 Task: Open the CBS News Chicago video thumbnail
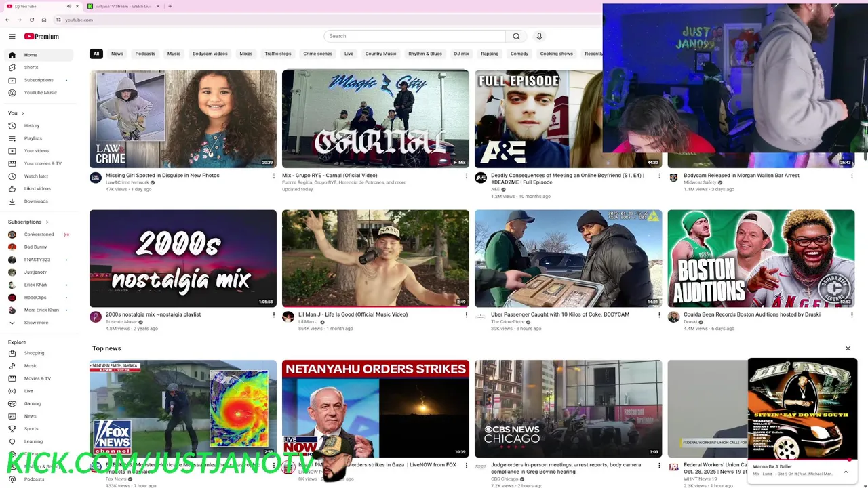coord(568,409)
